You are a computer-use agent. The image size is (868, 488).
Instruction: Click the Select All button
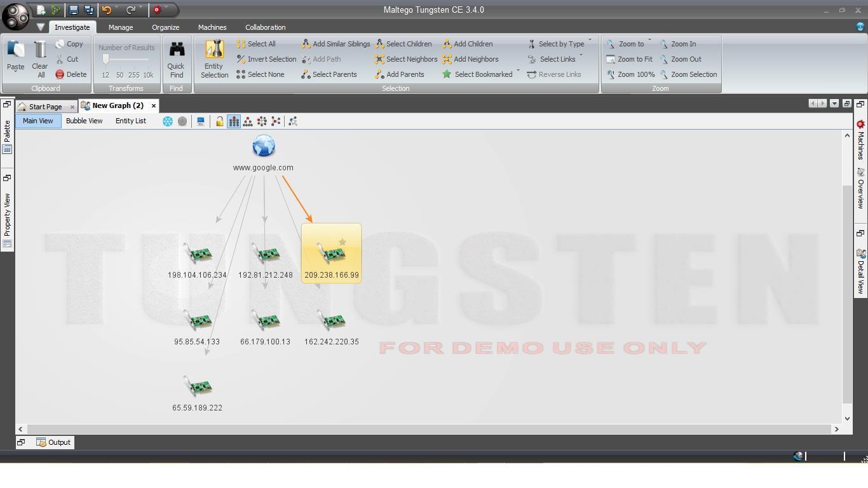tap(256, 44)
